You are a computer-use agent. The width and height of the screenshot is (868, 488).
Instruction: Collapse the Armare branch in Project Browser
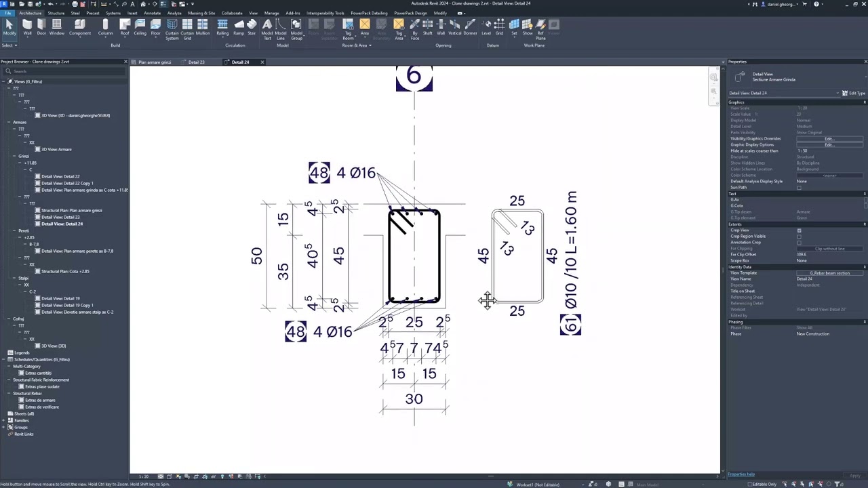[9, 122]
